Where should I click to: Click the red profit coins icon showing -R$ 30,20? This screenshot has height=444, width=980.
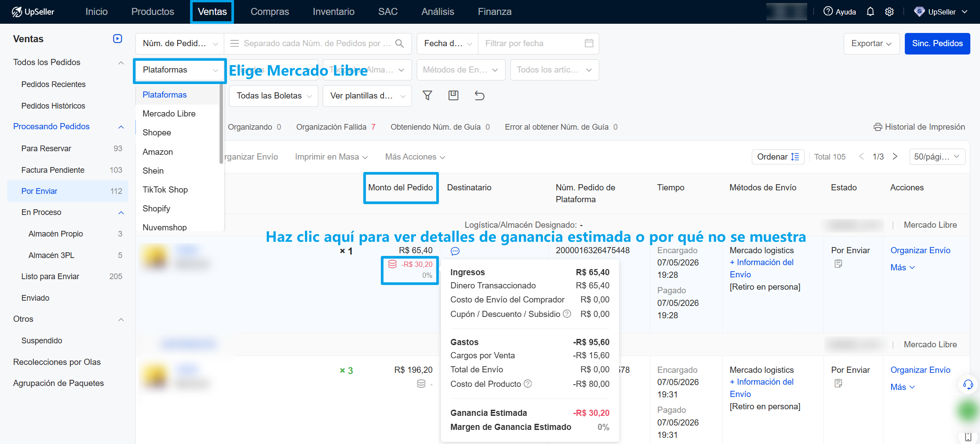click(392, 264)
